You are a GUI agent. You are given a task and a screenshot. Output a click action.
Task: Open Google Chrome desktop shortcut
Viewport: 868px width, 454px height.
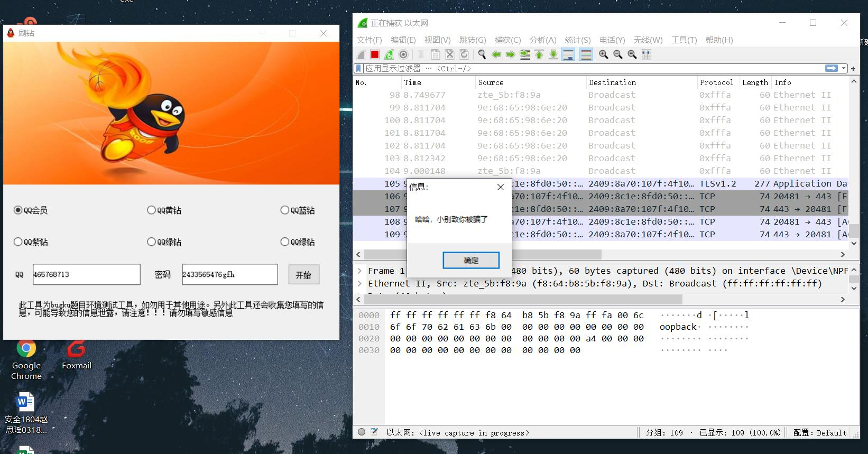[x=26, y=360]
